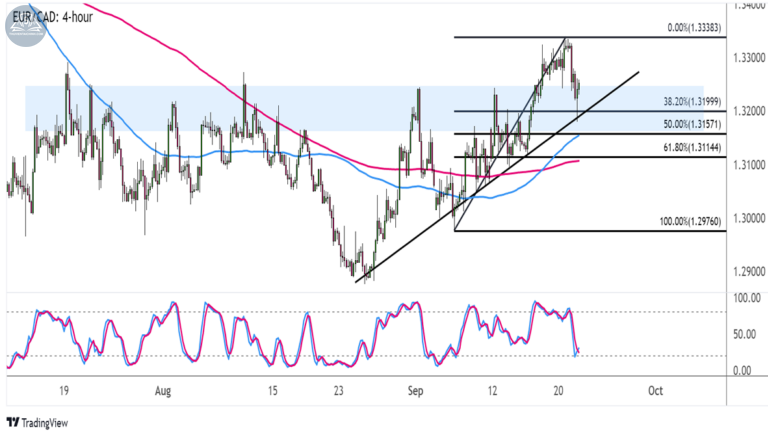
Task: Select the ascending trend line from August low
Action: [497, 177]
